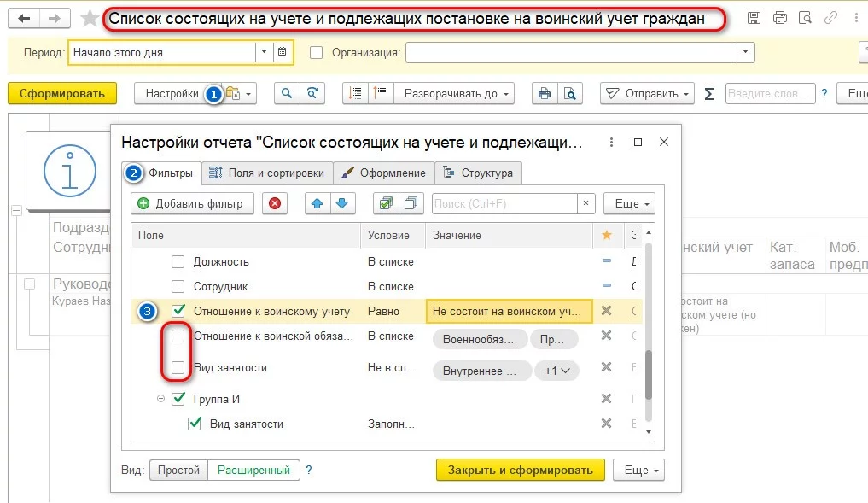Click the find-next refresh search icon

(312, 93)
